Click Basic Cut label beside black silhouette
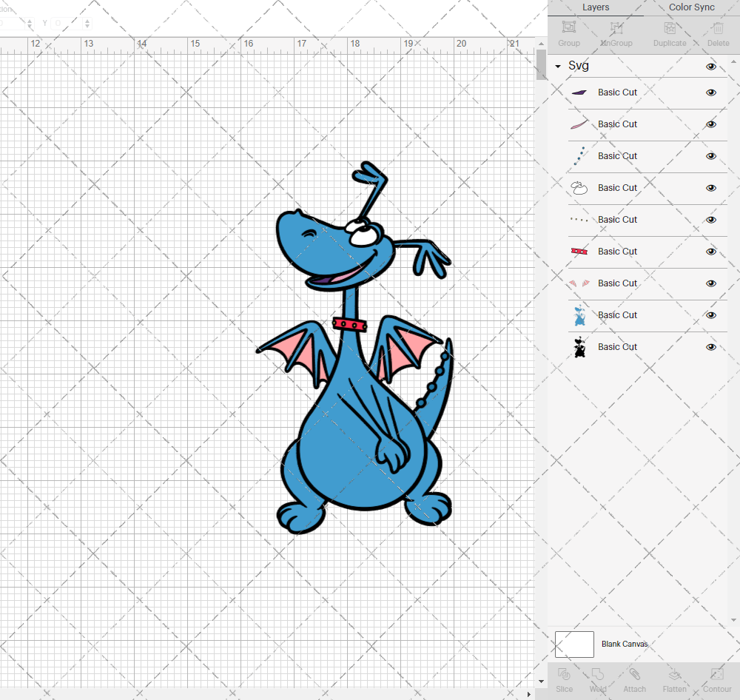Viewport: 740px width, 700px height. 617,347
